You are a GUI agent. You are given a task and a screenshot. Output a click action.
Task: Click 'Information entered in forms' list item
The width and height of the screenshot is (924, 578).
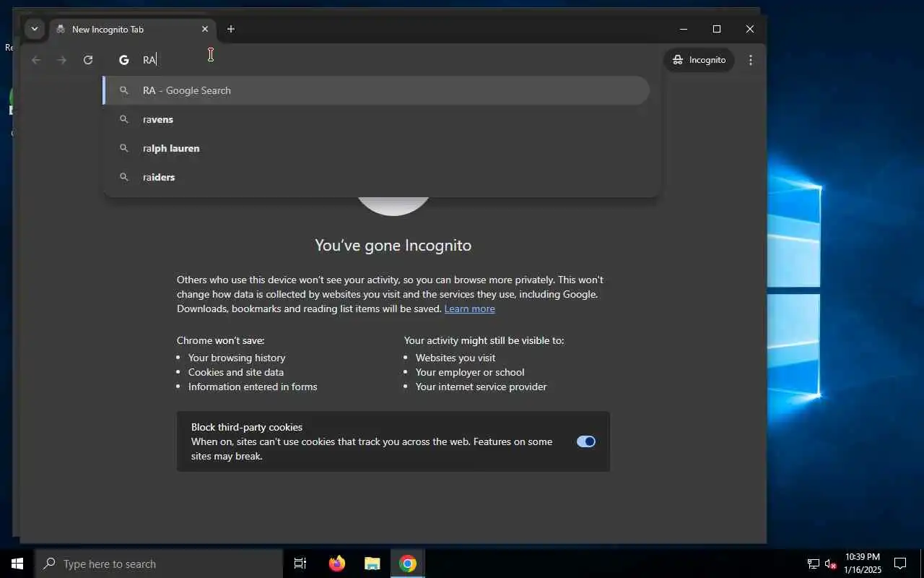tap(253, 387)
